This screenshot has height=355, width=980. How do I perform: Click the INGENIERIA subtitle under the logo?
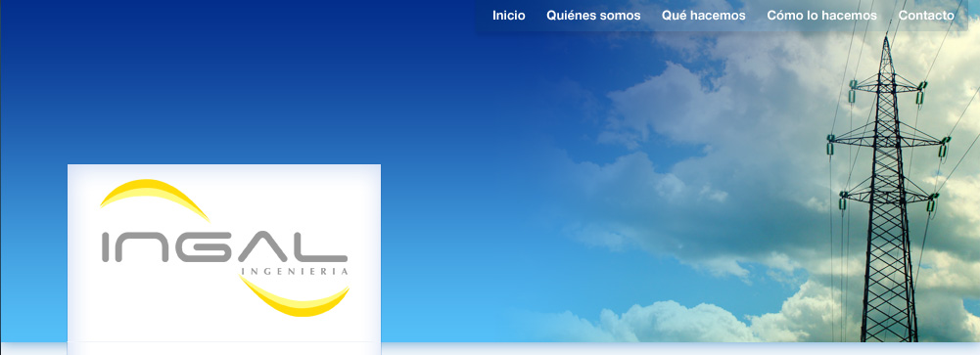click(x=295, y=272)
